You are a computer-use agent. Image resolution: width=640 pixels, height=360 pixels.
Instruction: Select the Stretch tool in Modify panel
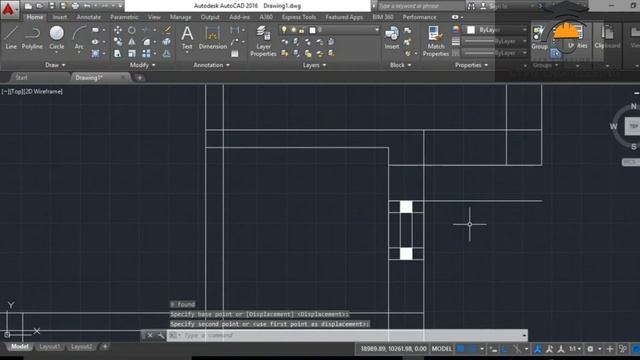[118, 53]
